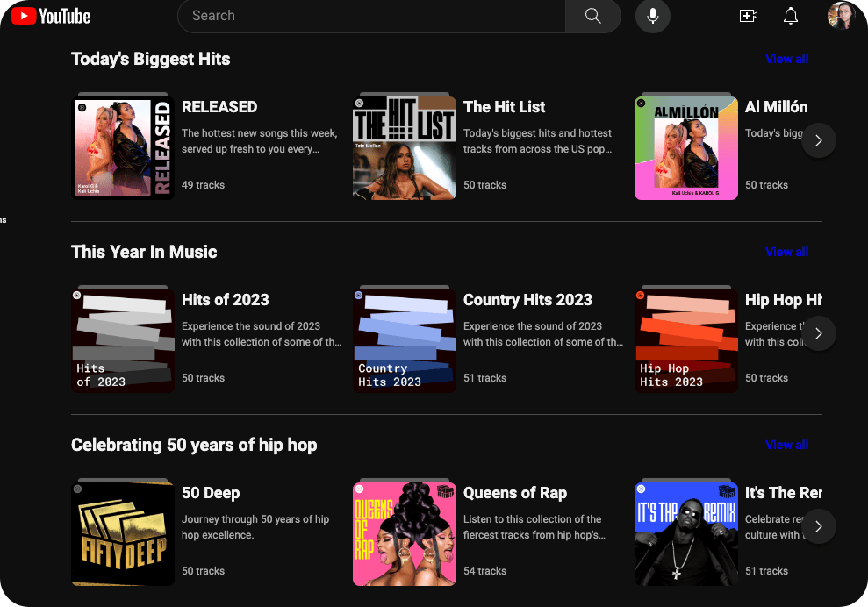The width and height of the screenshot is (868, 607).
Task: Click the Hits of 2023 description text
Action: coord(262,334)
